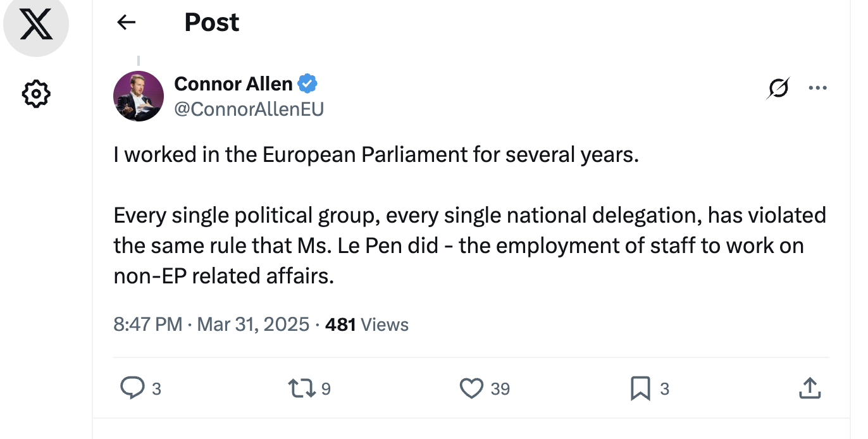This screenshot has width=868, height=439.
Task: Click the Grok explain post icon
Action: [x=778, y=89]
